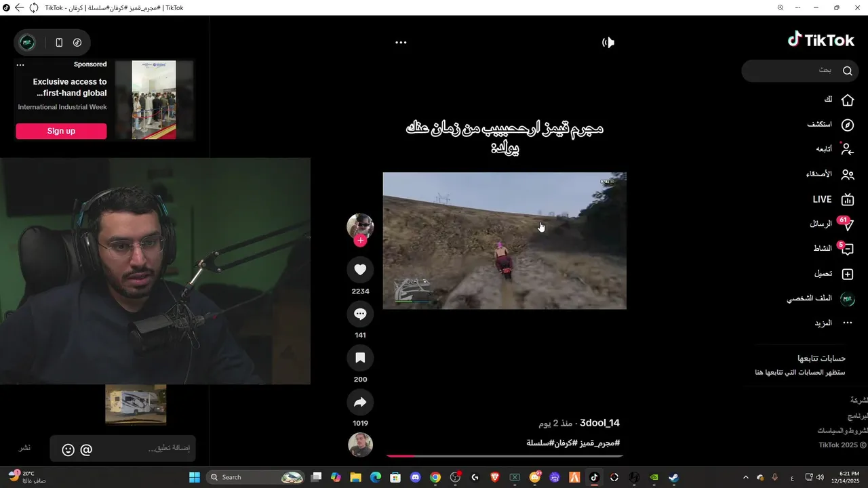Open the title bar three-dot app menu
Viewport: 868px width, 488px height.
tap(800, 7)
